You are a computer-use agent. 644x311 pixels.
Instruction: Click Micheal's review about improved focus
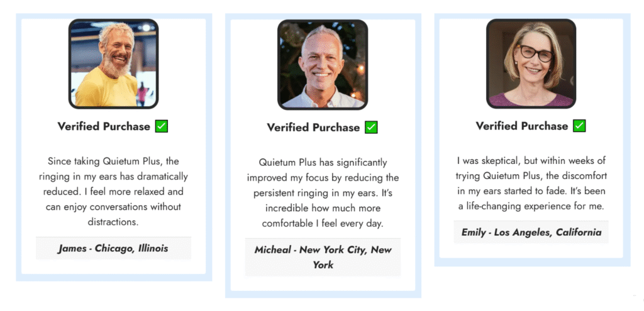pyautogui.click(x=323, y=193)
